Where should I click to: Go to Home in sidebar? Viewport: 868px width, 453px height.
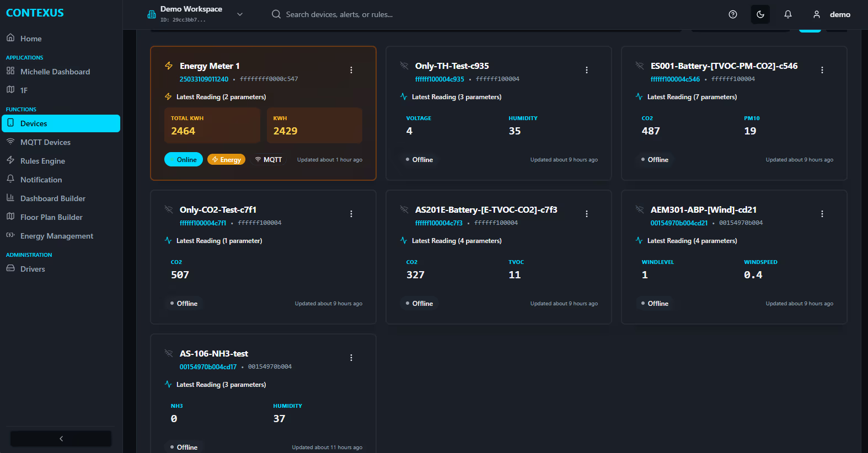click(31, 39)
